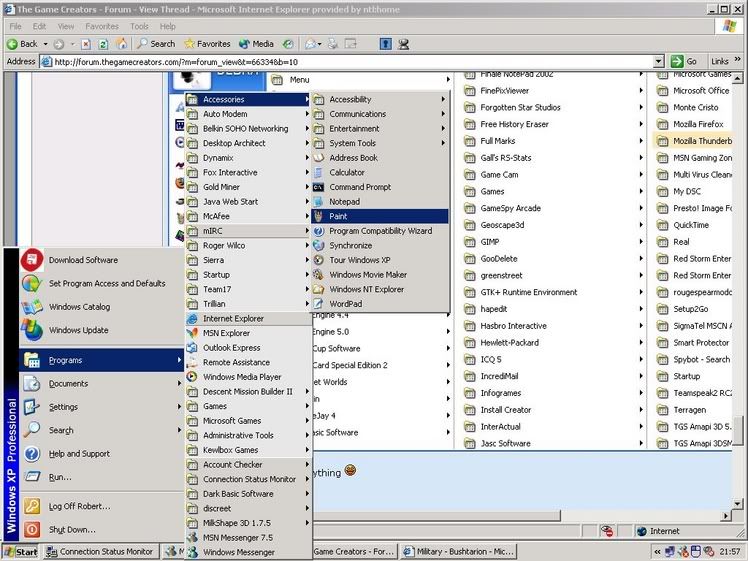Open the Mozilla Firefox folder

click(692, 124)
